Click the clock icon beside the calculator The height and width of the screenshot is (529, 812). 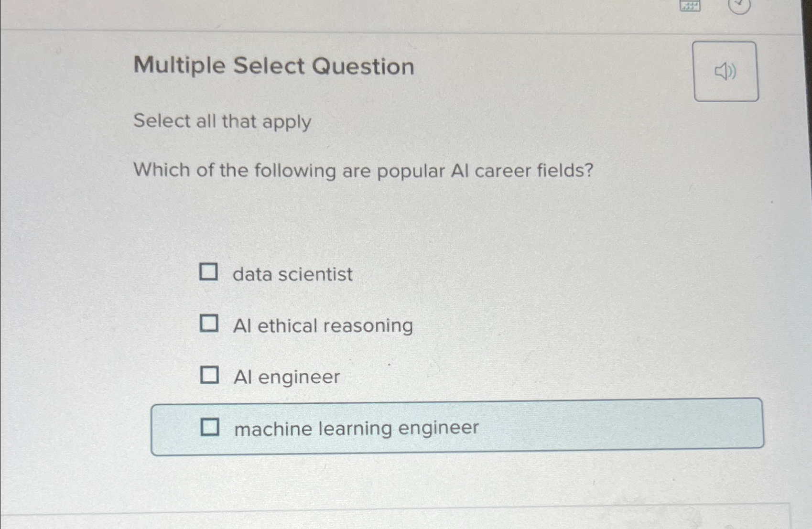(740, 6)
